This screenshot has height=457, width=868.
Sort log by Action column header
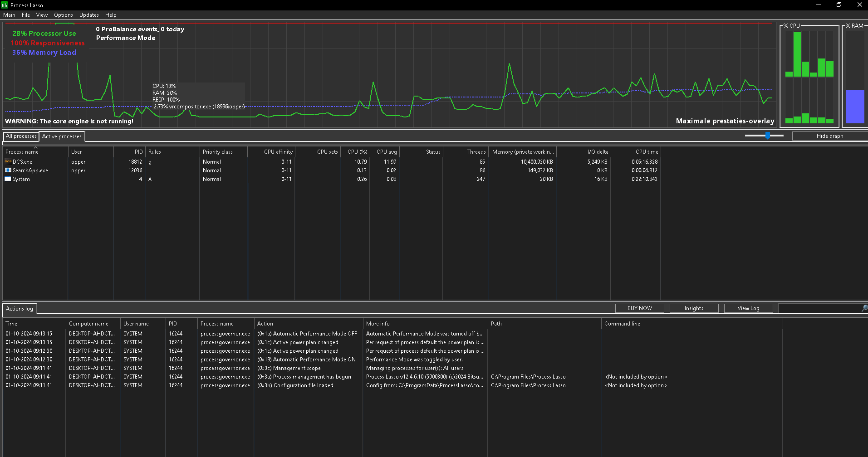309,324
